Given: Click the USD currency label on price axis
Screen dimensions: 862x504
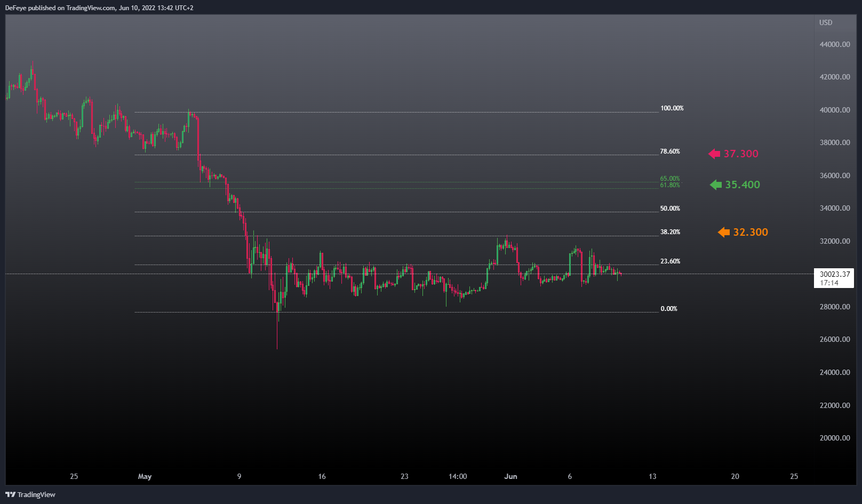Looking at the screenshot, I should [x=826, y=22].
